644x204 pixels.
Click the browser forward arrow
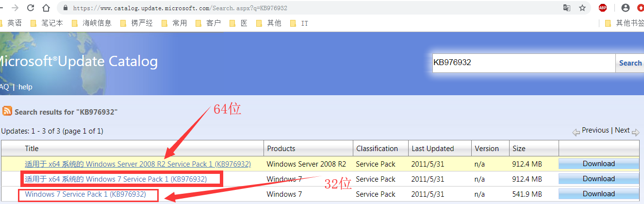(15, 8)
